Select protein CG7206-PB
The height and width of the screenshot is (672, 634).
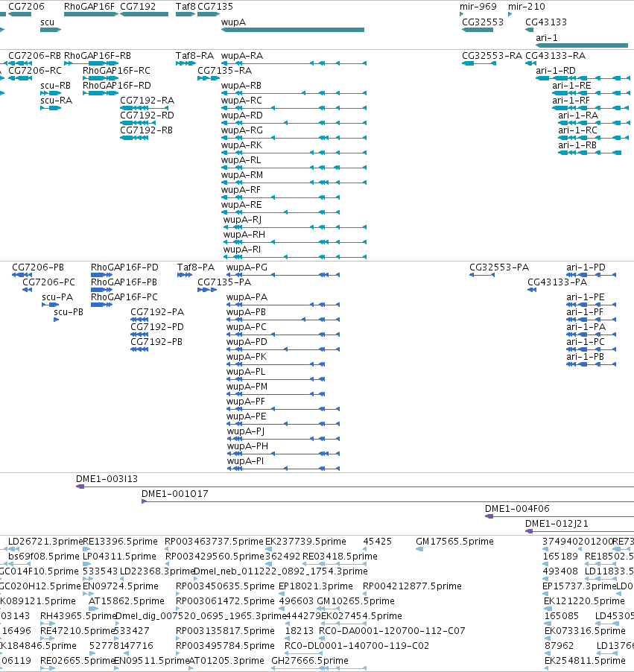pyautogui.click(x=22, y=275)
